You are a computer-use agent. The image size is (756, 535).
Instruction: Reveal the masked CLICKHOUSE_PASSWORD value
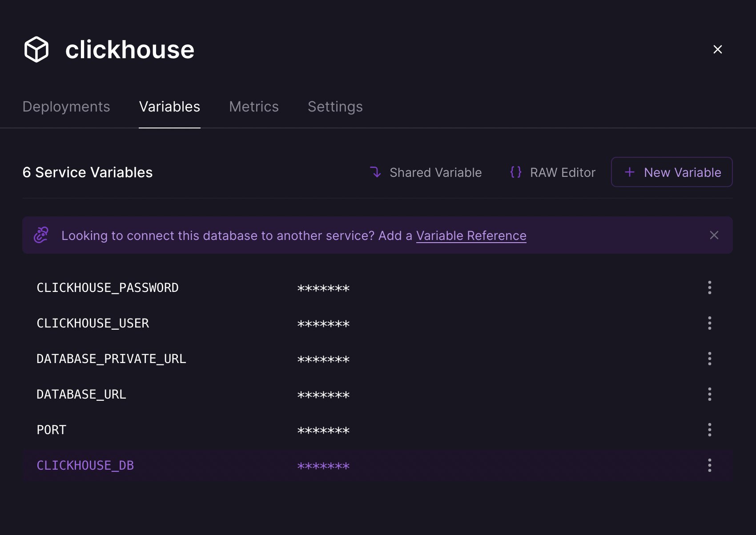323,289
